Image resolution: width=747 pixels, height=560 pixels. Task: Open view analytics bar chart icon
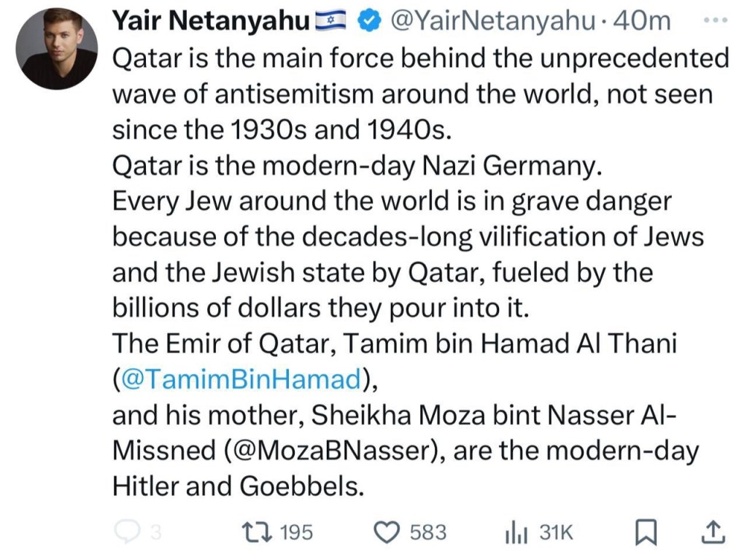pyautogui.click(x=516, y=533)
